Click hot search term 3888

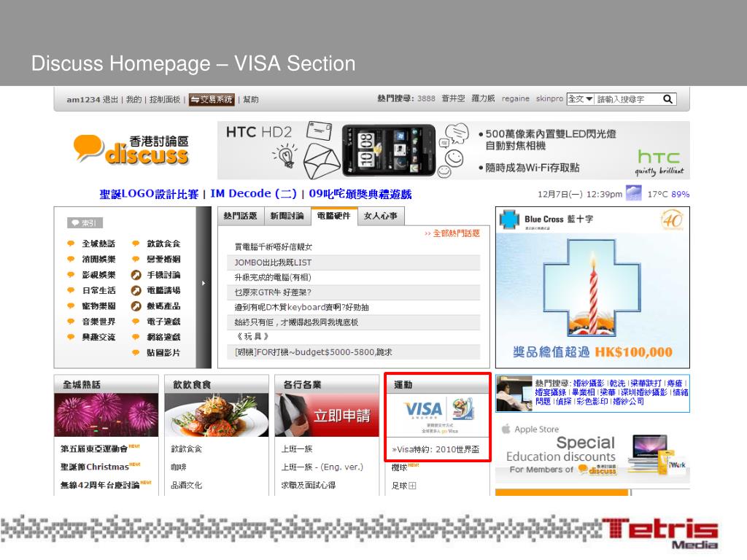pyautogui.click(x=426, y=98)
